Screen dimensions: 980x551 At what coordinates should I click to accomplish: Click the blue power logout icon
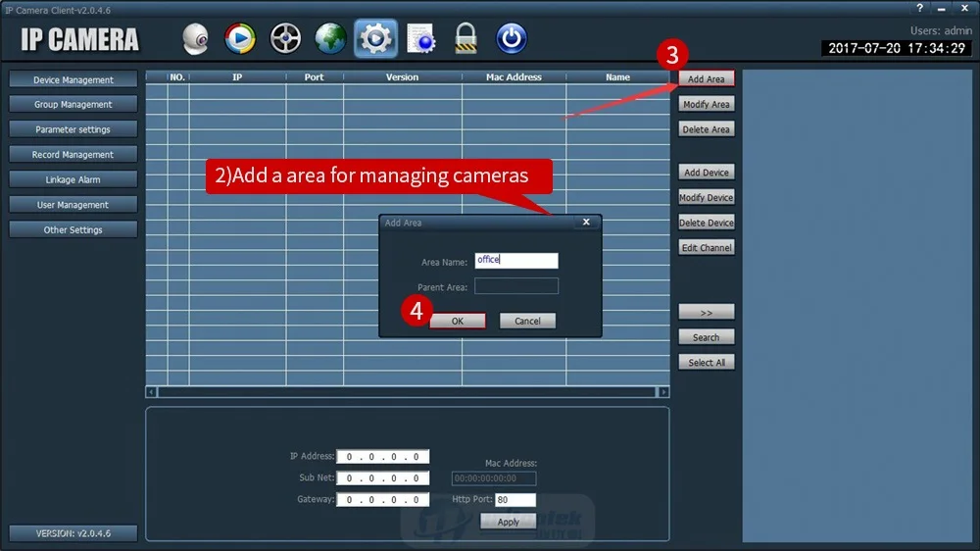coord(511,38)
